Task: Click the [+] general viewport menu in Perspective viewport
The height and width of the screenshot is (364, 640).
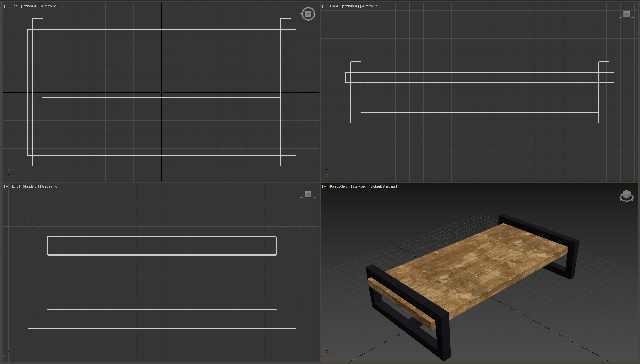Action: [324, 186]
